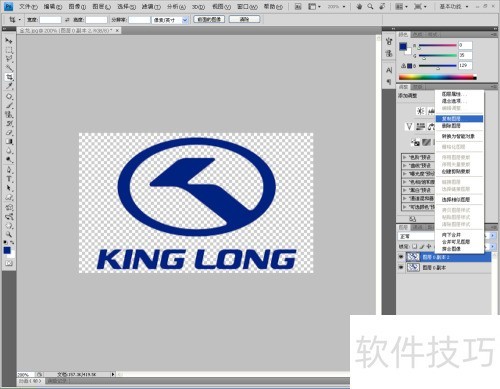
Task: Open the 编辑(E) menu
Action: [53, 6]
